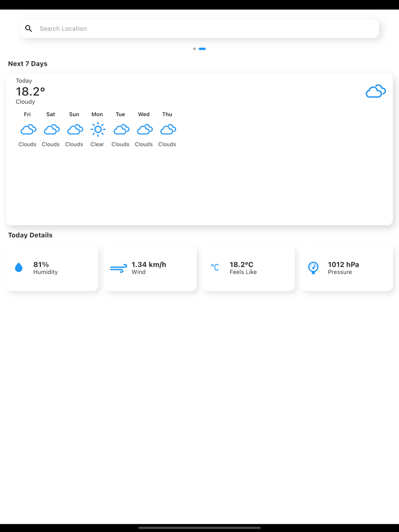The height and width of the screenshot is (532, 399).
Task: Click the 'Fri' day label
Action: coord(27,114)
